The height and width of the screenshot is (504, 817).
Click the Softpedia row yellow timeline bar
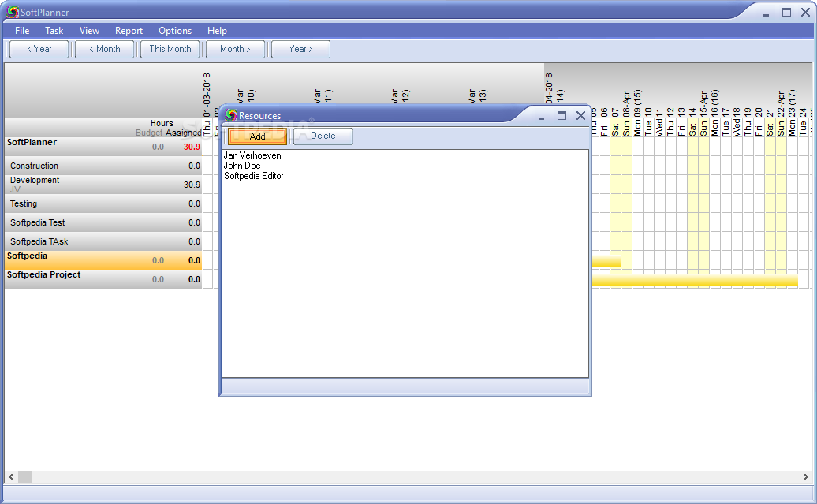[x=606, y=261]
